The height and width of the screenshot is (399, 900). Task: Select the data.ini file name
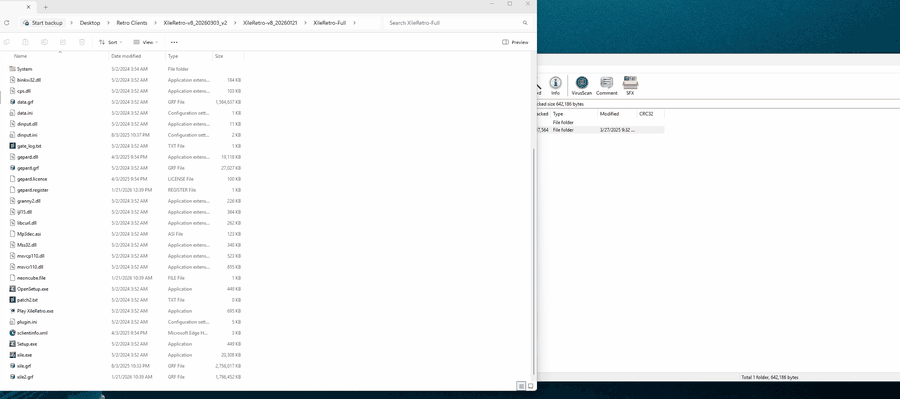[x=25, y=113]
